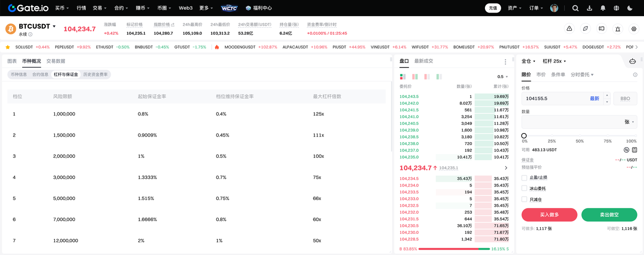Click the order book three-dot menu
The width and height of the screenshot is (644, 255).
coord(506,61)
